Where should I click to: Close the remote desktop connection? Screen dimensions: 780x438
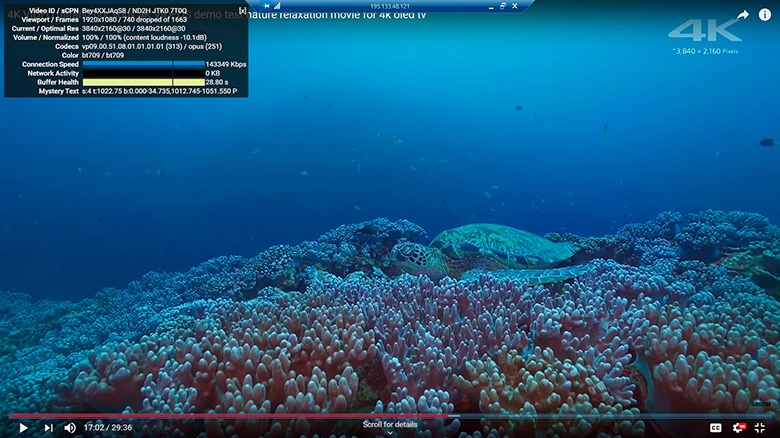pyautogui.click(x=515, y=6)
